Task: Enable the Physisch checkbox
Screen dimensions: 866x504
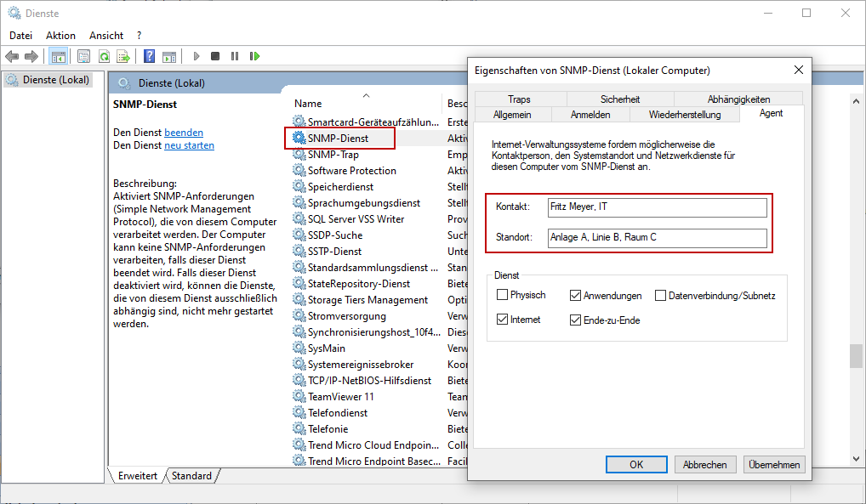Action: point(502,295)
